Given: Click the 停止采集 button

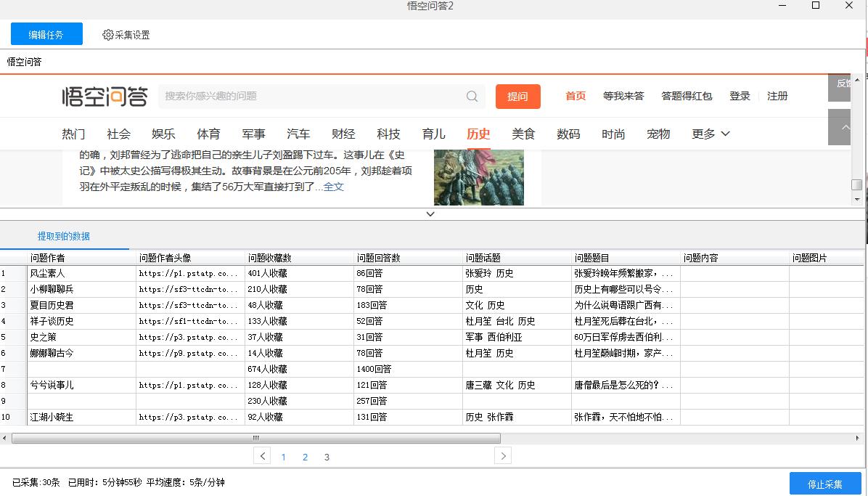Looking at the screenshot, I should (x=824, y=484).
